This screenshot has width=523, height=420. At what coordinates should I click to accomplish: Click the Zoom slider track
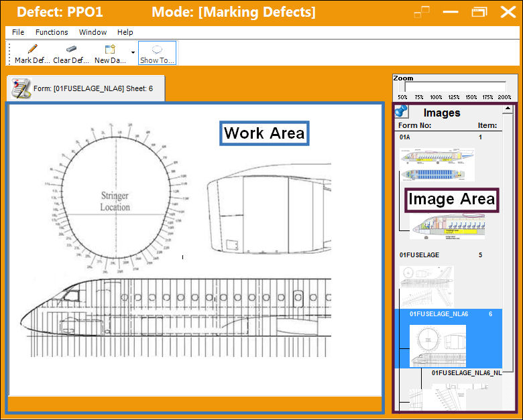pos(455,87)
